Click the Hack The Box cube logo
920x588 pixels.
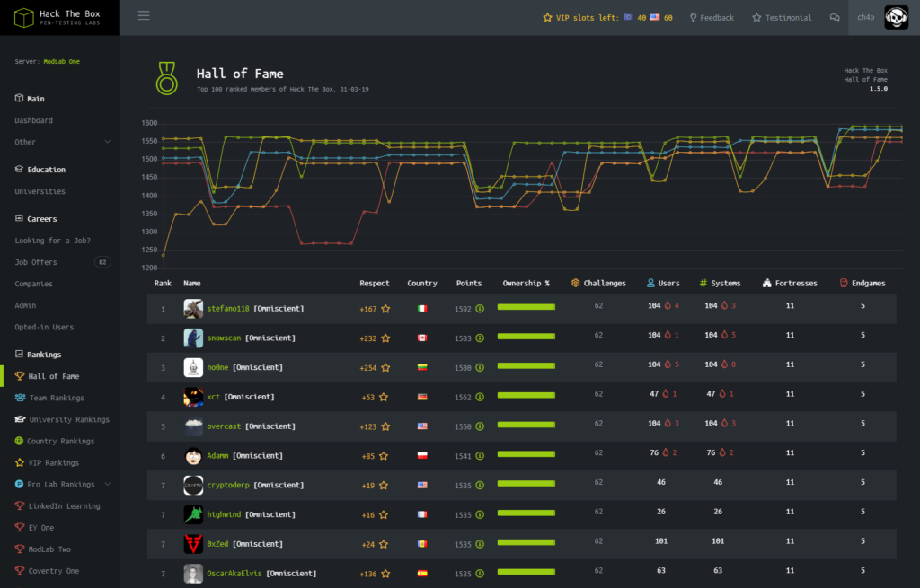click(24, 18)
